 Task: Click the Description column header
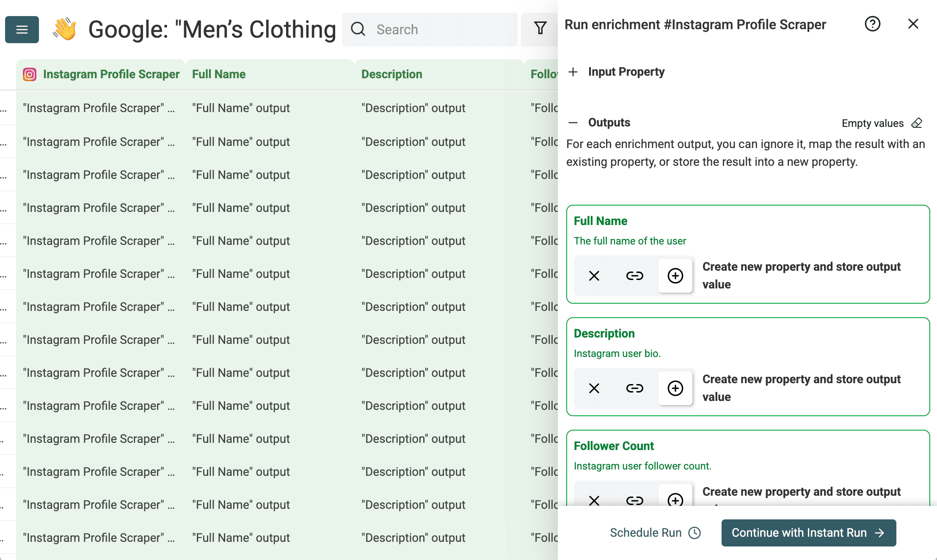[391, 74]
